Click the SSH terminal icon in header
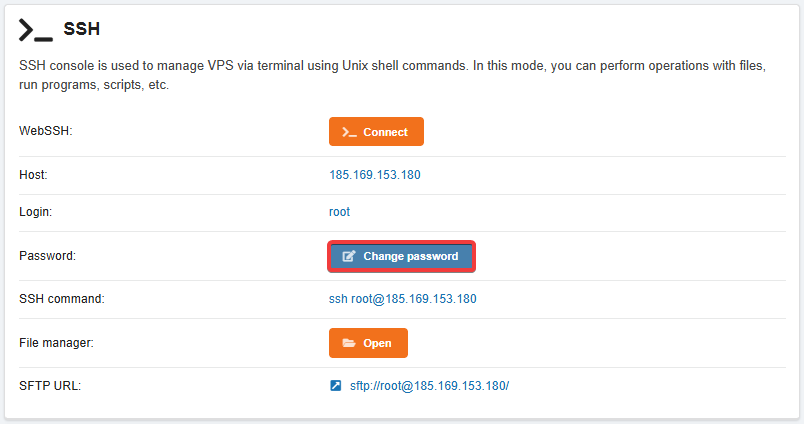 point(36,30)
